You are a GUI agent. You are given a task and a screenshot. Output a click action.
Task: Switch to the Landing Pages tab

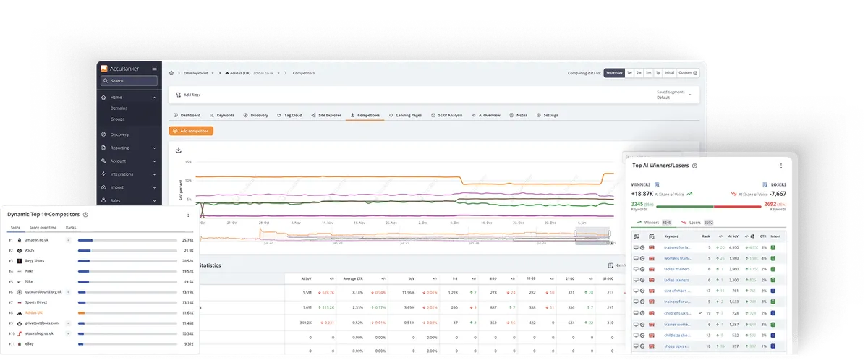(405, 115)
